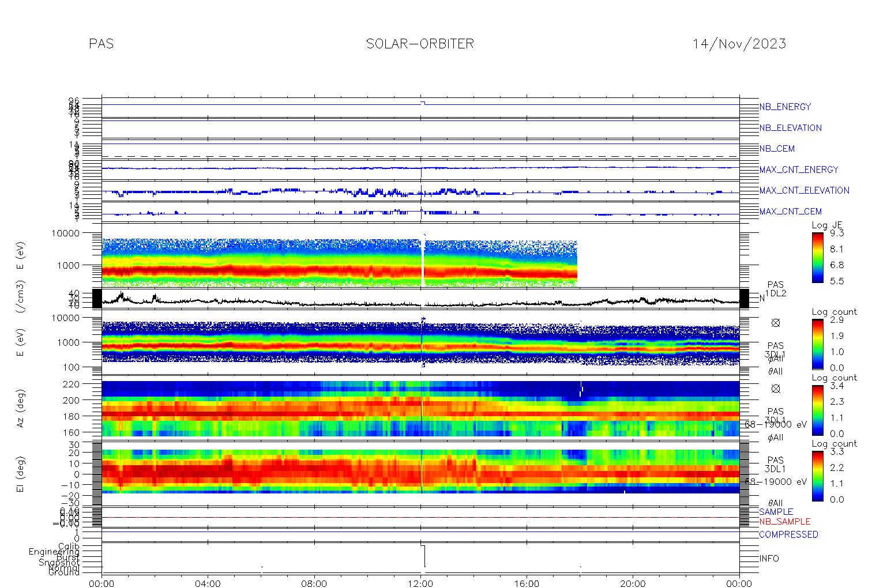Click the crossed-circle symbol beside the azimuth panel
Screen dimensions: 872x588
click(776, 389)
